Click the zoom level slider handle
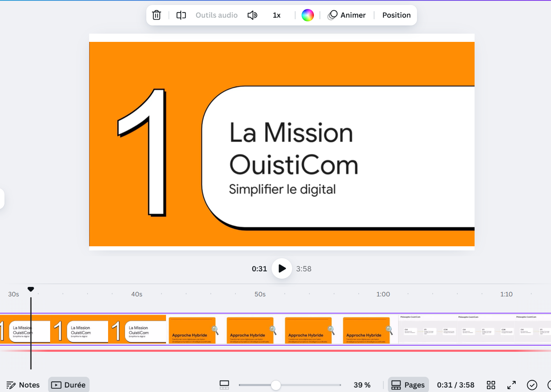Viewport: 551px width, 392px height. (276, 385)
